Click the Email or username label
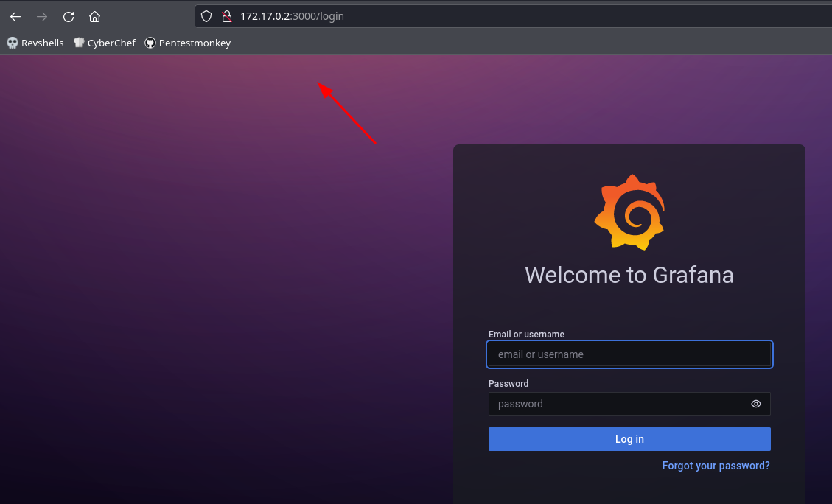Screen dimensions: 832x504 (x=526, y=335)
